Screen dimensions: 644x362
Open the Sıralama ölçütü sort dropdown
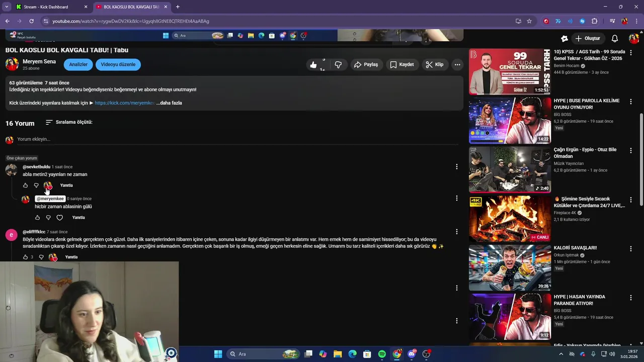point(69,122)
